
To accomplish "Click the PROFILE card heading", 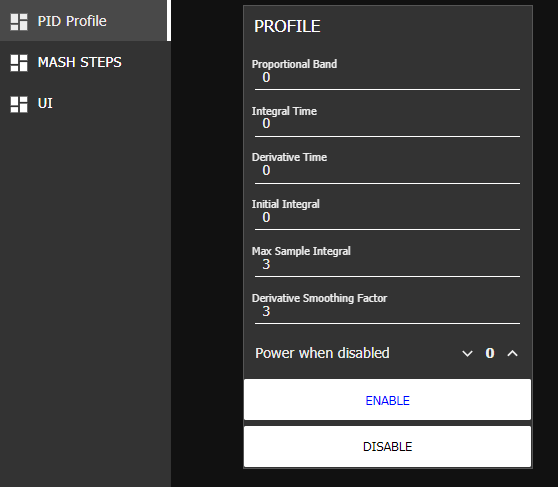I will (x=287, y=26).
